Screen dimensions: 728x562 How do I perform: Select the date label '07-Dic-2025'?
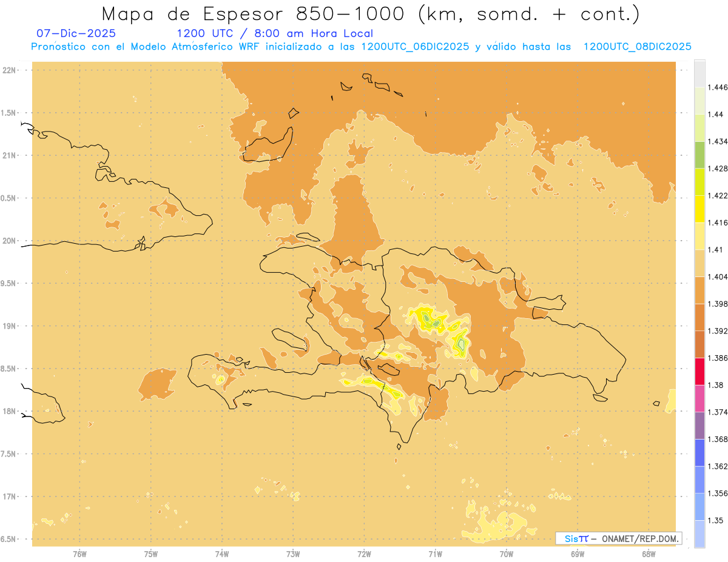[x=76, y=34]
